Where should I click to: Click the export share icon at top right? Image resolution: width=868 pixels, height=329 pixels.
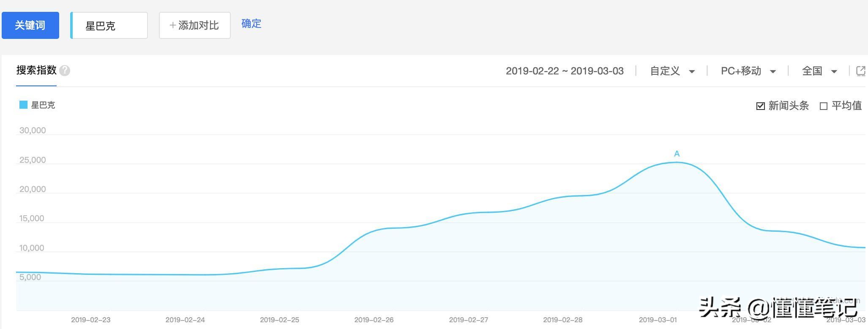pyautogui.click(x=861, y=71)
